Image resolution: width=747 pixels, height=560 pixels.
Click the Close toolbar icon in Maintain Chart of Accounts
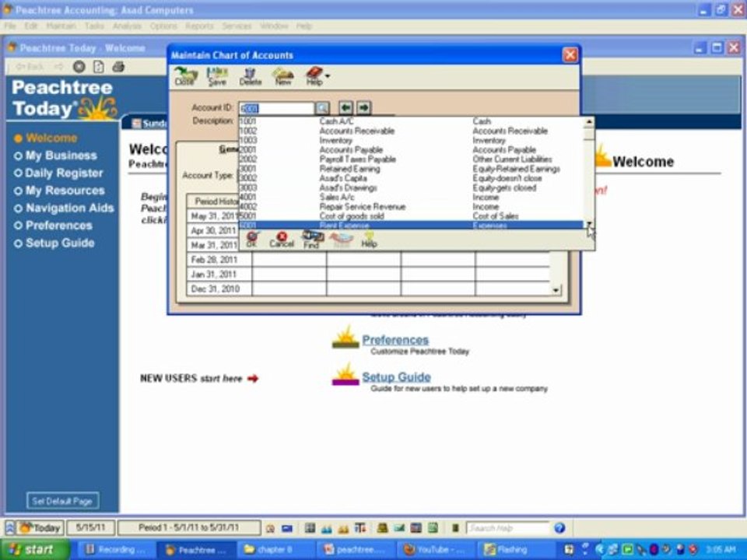[x=184, y=76]
